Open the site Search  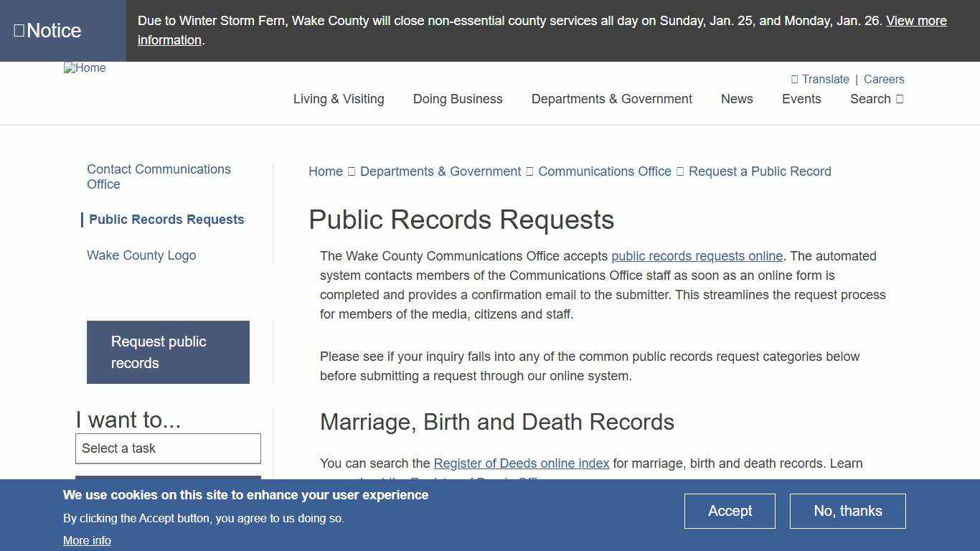(x=876, y=99)
